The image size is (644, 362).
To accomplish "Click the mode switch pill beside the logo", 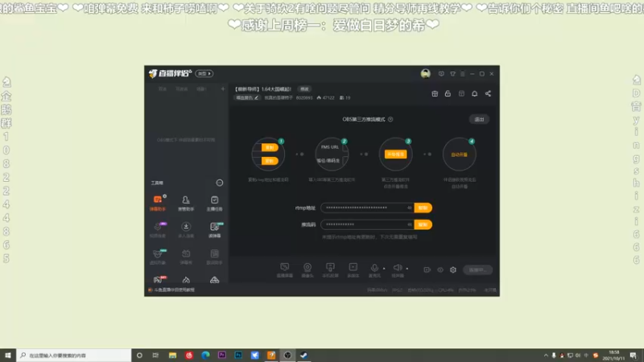I will pyautogui.click(x=204, y=73).
